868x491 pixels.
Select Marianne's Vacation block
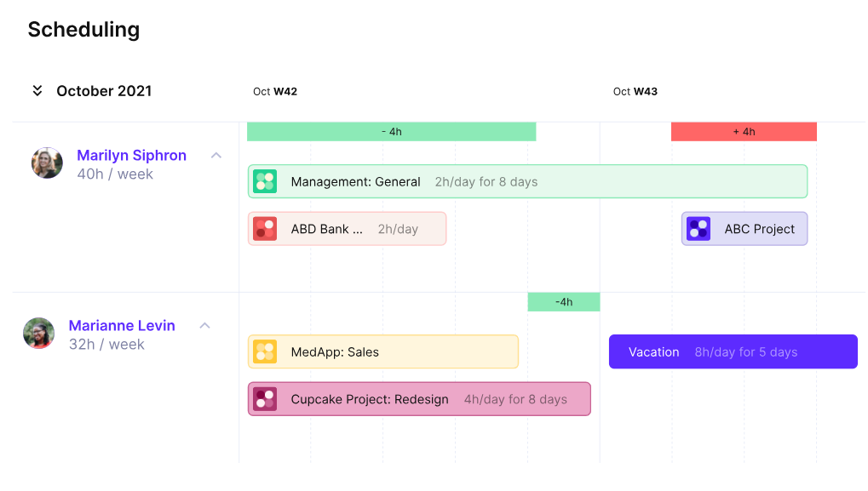[x=733, y=351]
